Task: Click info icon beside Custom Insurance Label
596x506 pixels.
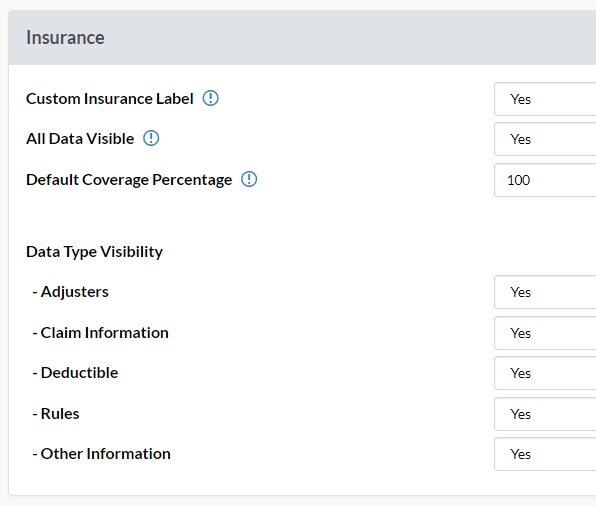Action: coord(210,98)
